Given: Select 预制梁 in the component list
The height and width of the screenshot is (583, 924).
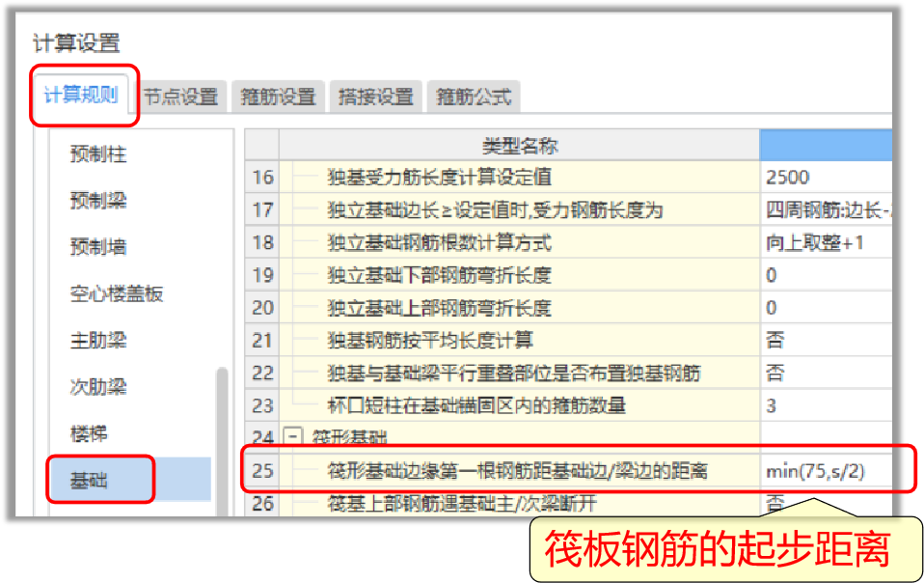Looking at the screenshot, I should (97, 201).
